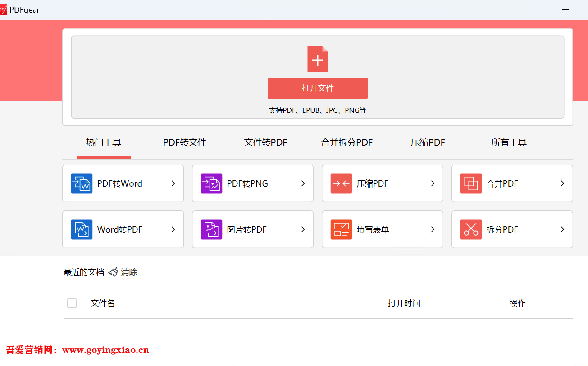The height and width of the screenshot is (366, 588).
Task: Open the Word转PDF tool label
Action: click(x=120, y=230)
